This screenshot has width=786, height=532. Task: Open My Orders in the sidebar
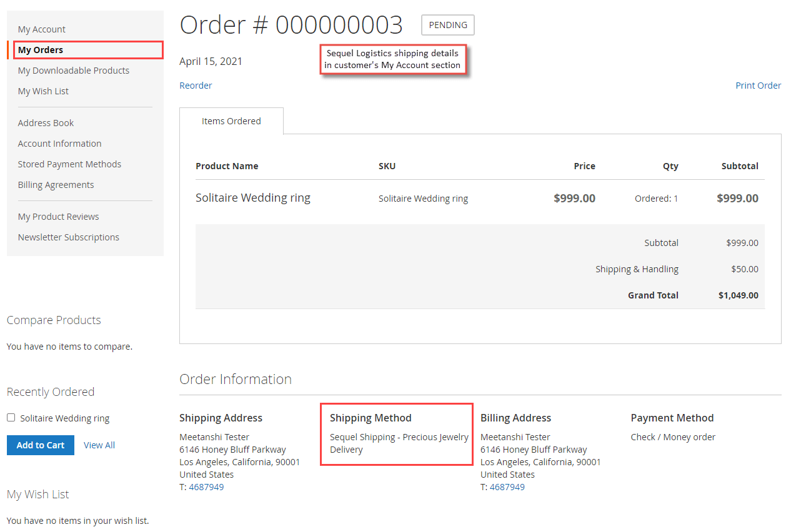coord(41,49)
